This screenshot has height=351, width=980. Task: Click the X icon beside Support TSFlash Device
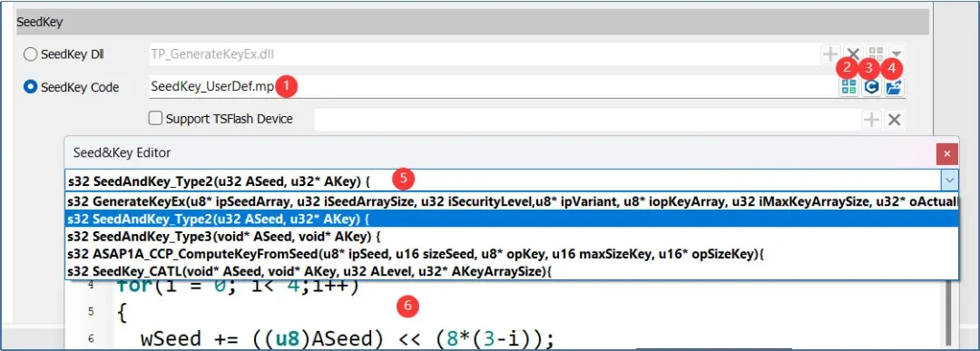click(895, 120)
